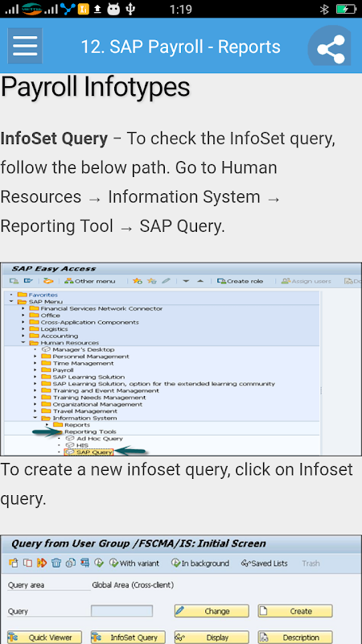This screenshot has width=362, height=644.
Task: Click the InfoSet Query button
Action: pos(128,638)
